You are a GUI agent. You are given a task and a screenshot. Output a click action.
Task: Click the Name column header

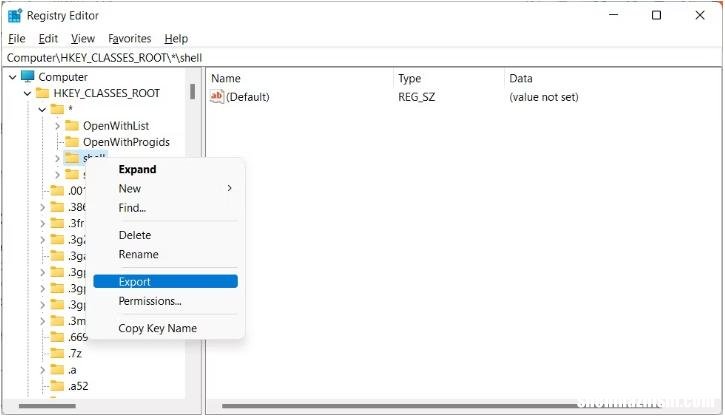pos(301,78)
